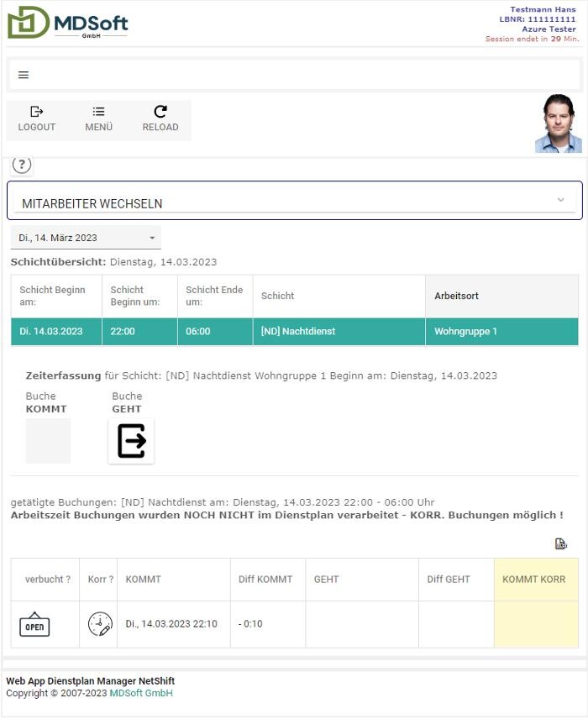Click the MDSoft logo

(67, 24)
